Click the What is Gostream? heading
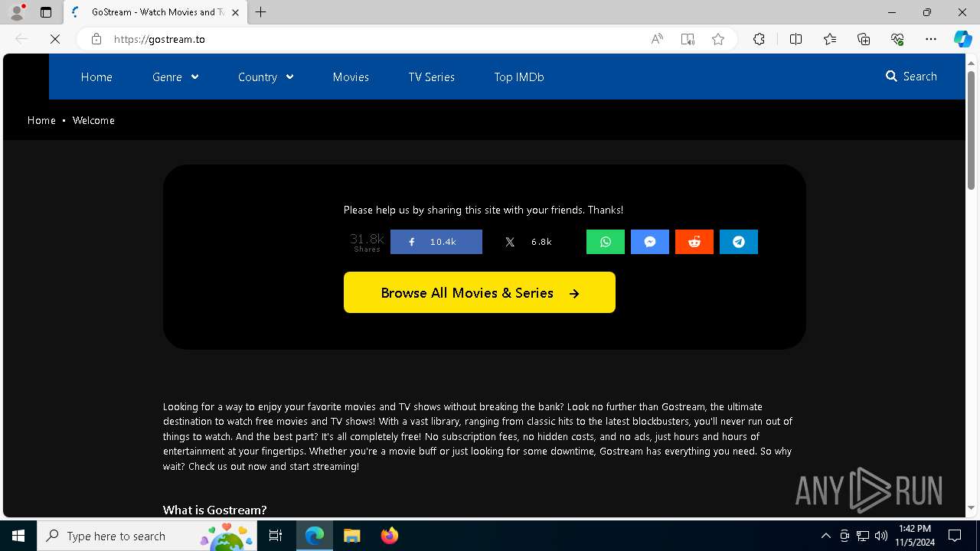980x551 pixels. click(214, 510)
